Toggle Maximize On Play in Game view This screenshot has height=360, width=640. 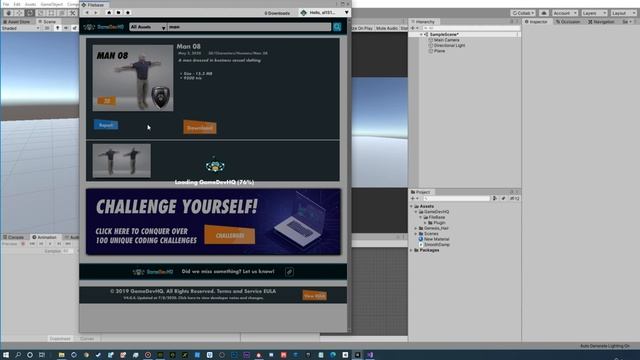(362, 28)
